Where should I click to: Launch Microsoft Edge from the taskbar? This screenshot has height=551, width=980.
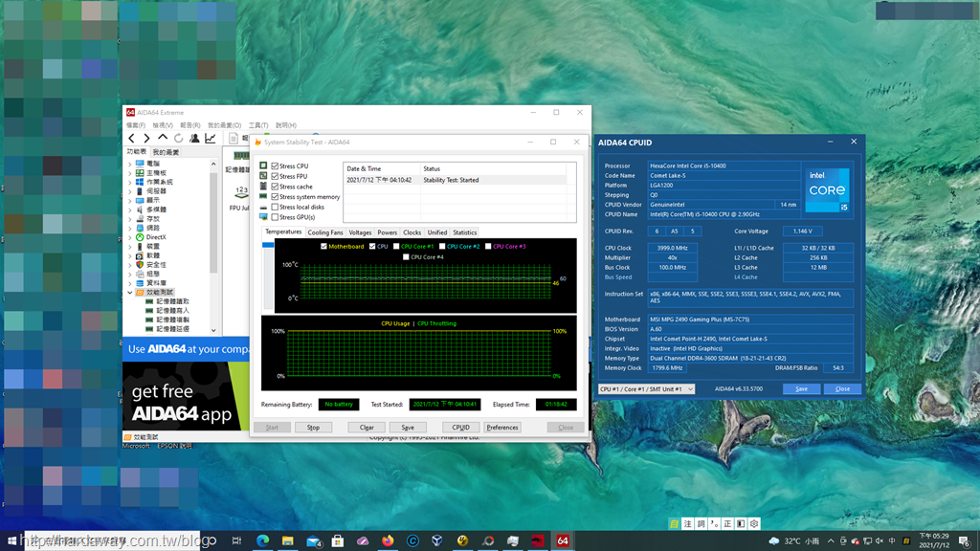[x=262, y=540]
